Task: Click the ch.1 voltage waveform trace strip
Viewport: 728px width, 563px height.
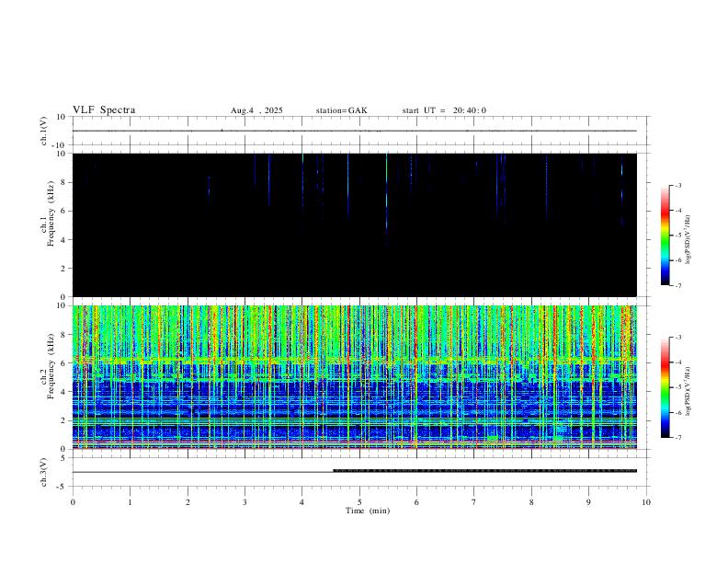Action: tap(355, 131)
